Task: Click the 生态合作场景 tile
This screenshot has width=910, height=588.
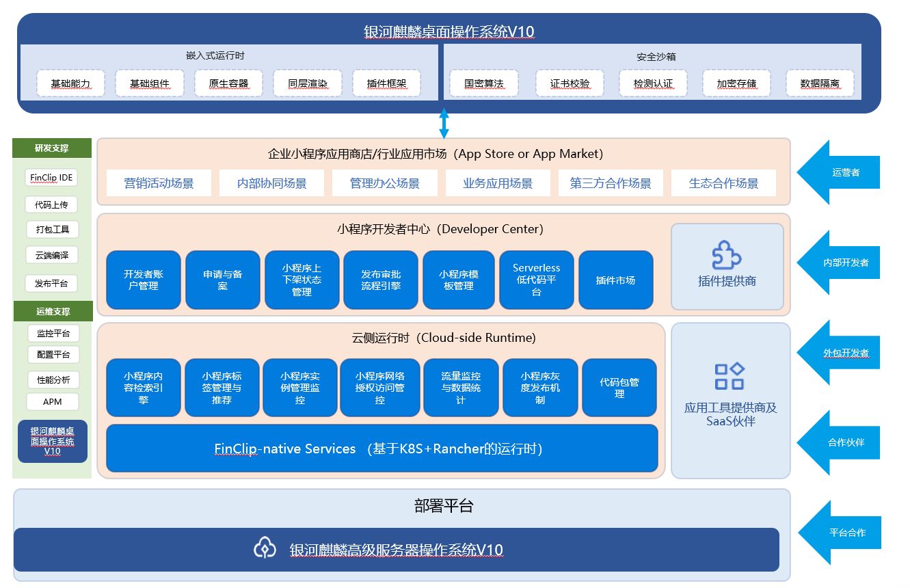Action: 723,183
